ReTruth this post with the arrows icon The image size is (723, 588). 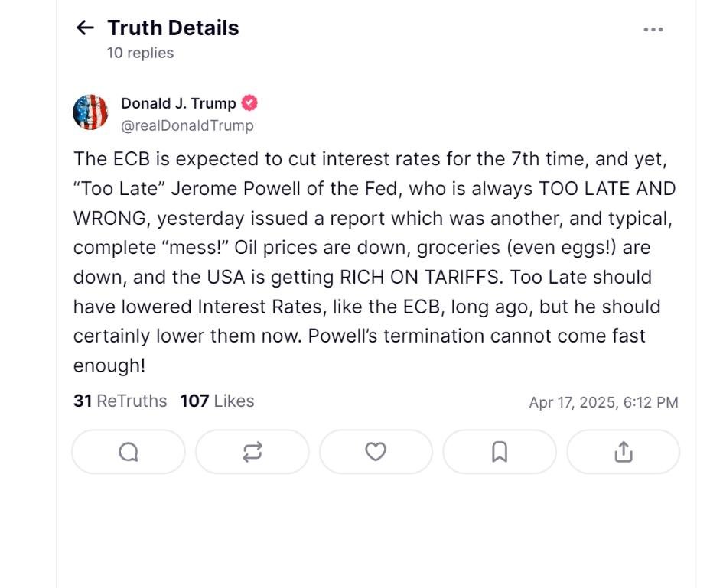(252, 452)
